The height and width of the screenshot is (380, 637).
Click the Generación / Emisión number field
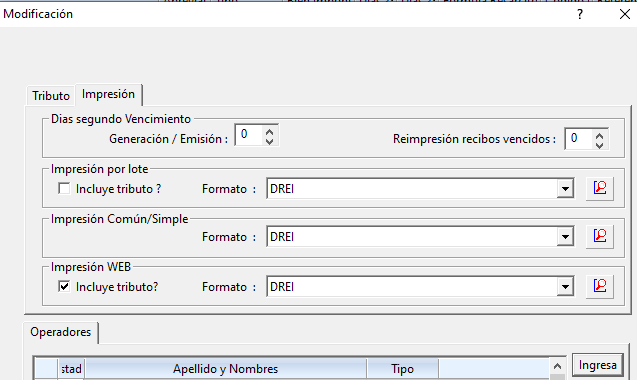pos(249,135)
